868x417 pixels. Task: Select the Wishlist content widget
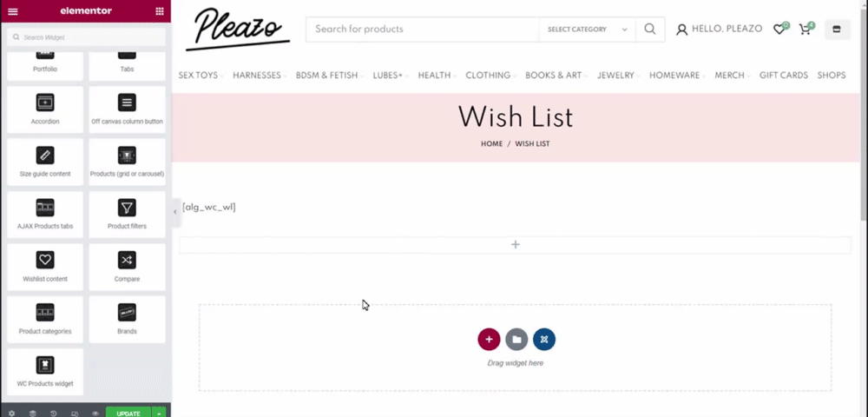[x=45, y=267]
